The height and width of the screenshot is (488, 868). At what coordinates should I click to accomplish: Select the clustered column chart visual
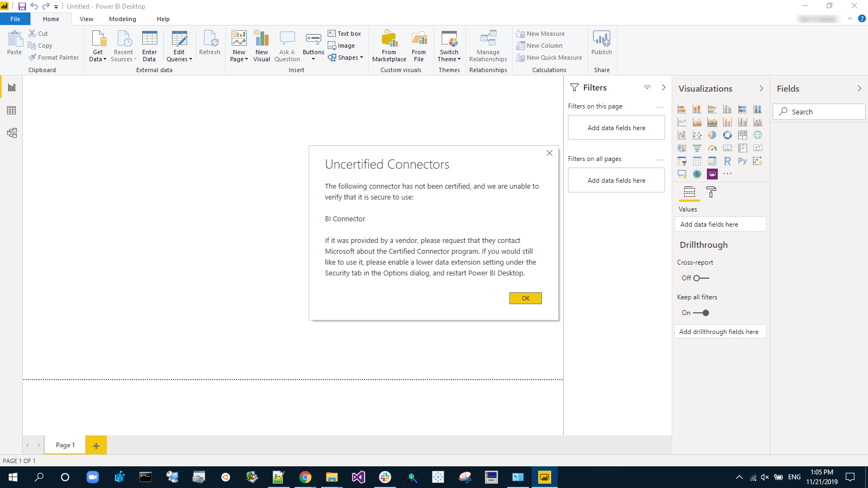(727, 109)
